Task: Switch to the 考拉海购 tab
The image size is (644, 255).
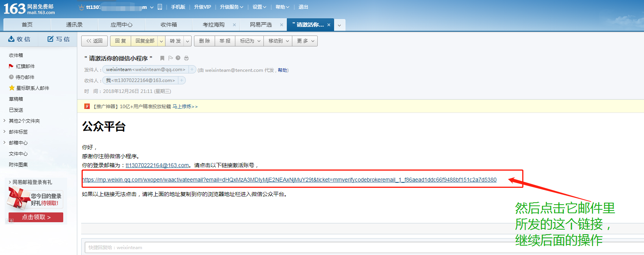Action: [x=213, y=25]
